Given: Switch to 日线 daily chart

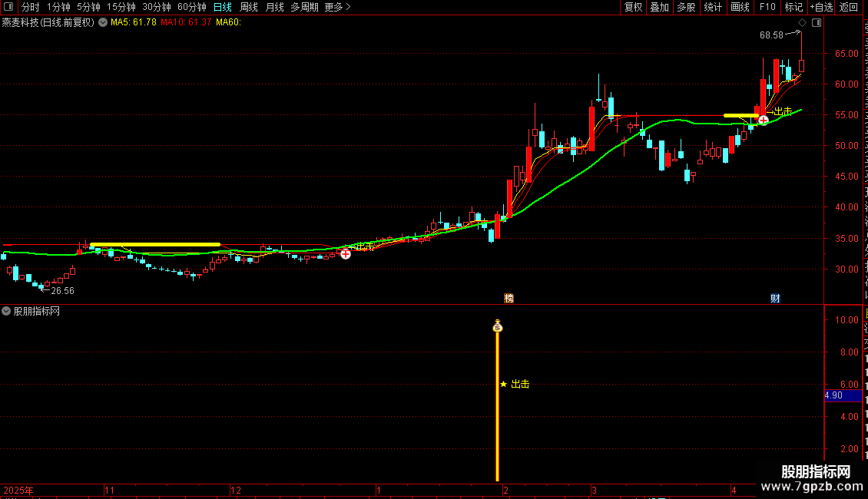Looking at the screenshot, I should coord(223,7).
